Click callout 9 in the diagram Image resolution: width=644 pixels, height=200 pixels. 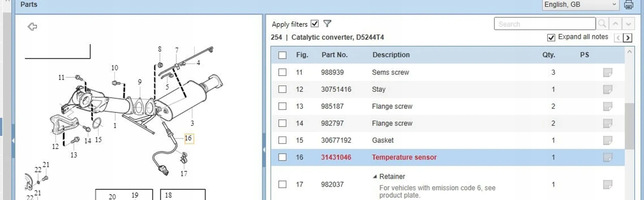point(140,82)
